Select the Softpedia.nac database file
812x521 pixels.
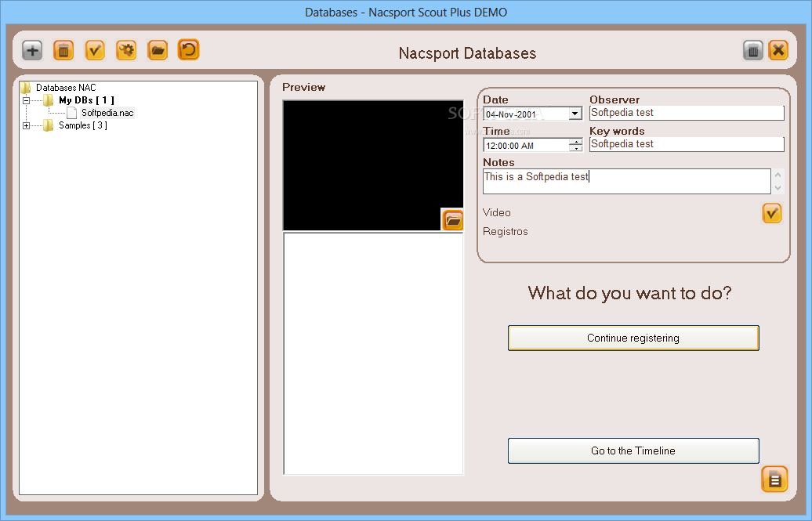(107, 113)
